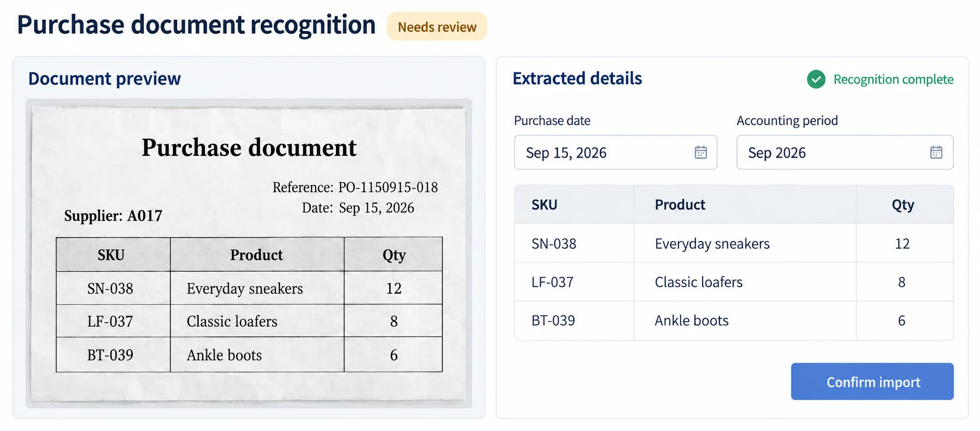Click Everyday sneakers in the document preview table

pyautogui.click(x=245, y=289)
